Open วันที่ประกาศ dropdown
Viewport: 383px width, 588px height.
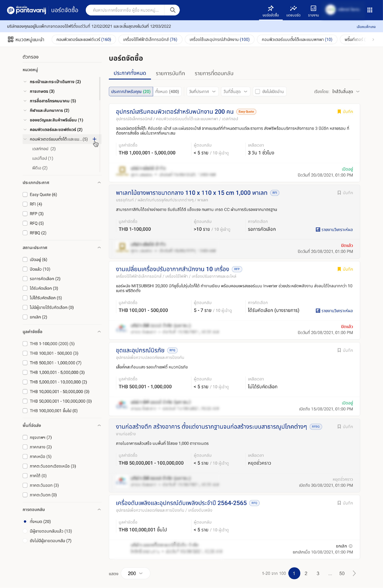202,91
